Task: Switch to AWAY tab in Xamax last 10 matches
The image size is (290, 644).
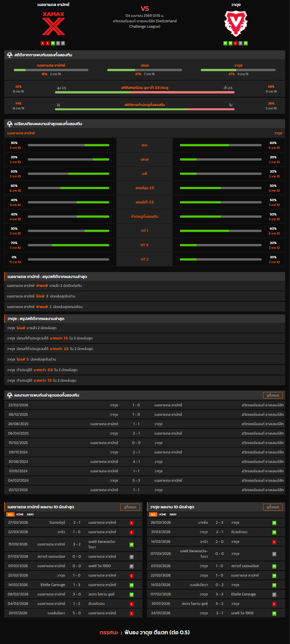Action: point(30,514)
